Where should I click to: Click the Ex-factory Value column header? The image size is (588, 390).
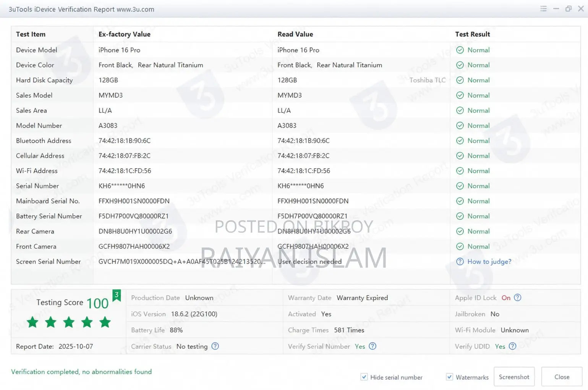click(125, 34)
